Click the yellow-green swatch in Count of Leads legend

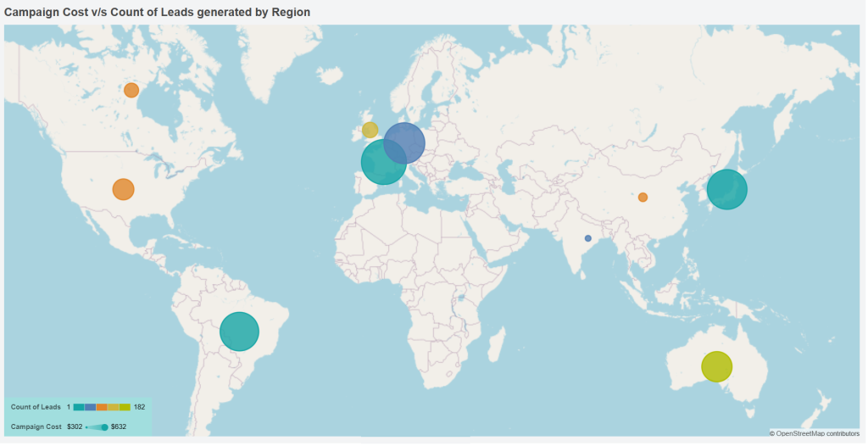click(x=125, y=408)
